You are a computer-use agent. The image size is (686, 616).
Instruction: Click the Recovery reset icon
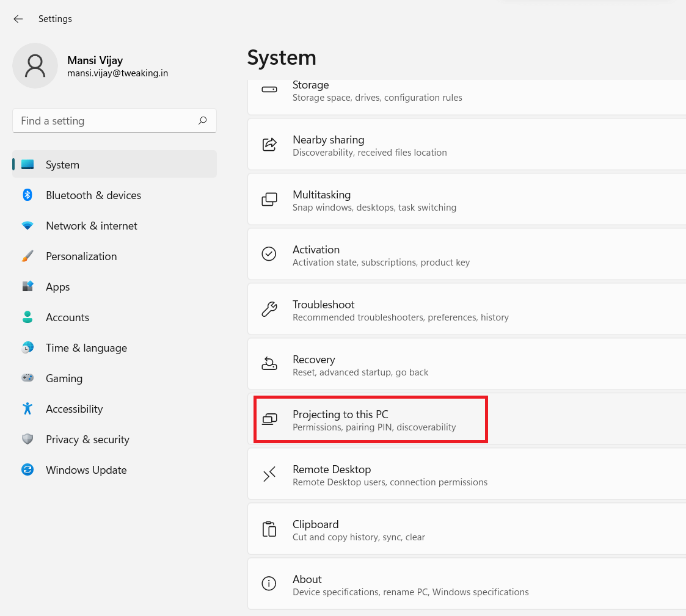269,364
